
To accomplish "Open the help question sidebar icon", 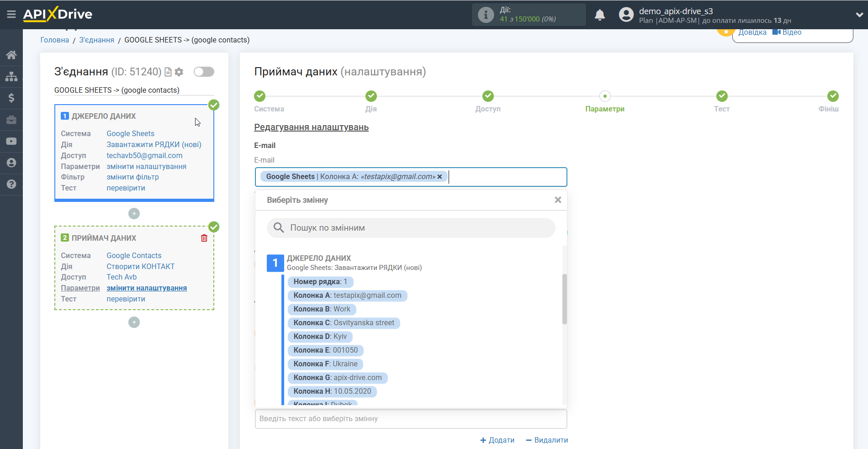I will 11,184.
